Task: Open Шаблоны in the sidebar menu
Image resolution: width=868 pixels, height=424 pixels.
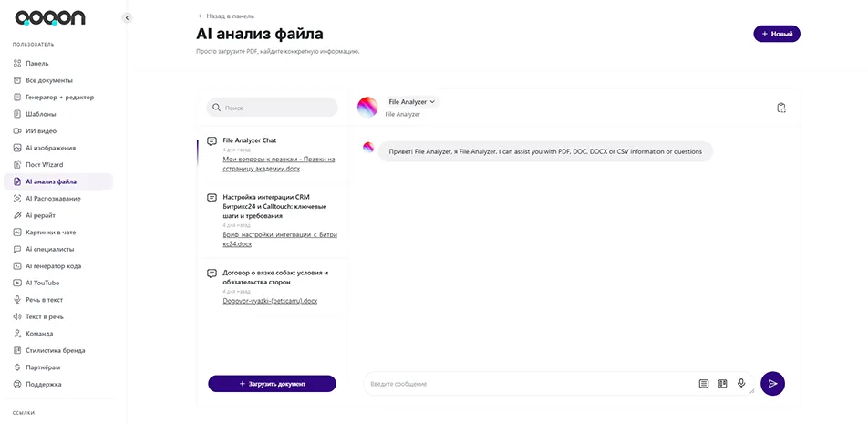Action: tap(40, 114)
